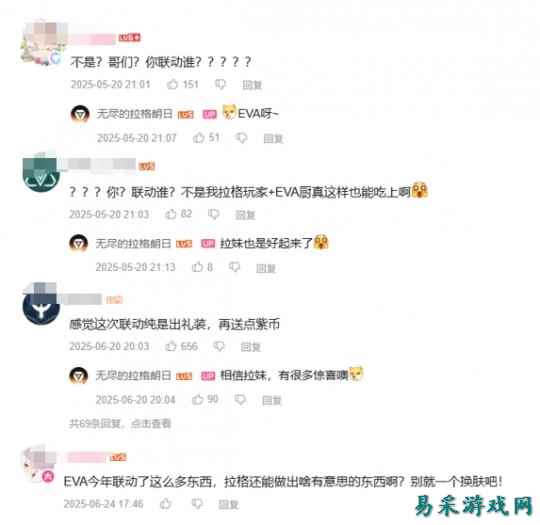
Task: Open 无尽的拉格朗日 avatar in second reply
Action: 79,243
